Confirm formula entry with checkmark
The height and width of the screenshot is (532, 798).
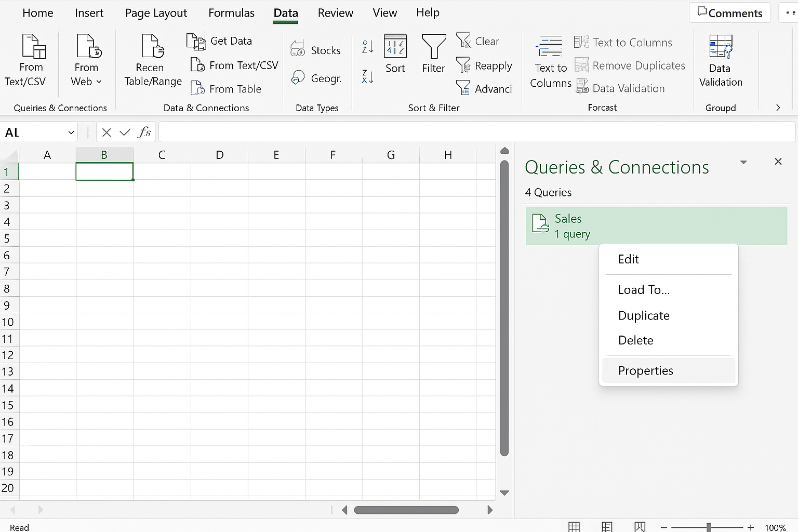tap(125, 132)
